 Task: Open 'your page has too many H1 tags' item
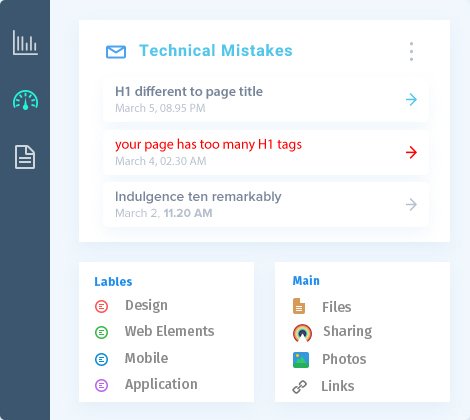pyautogui.click(x=266, y=152)
